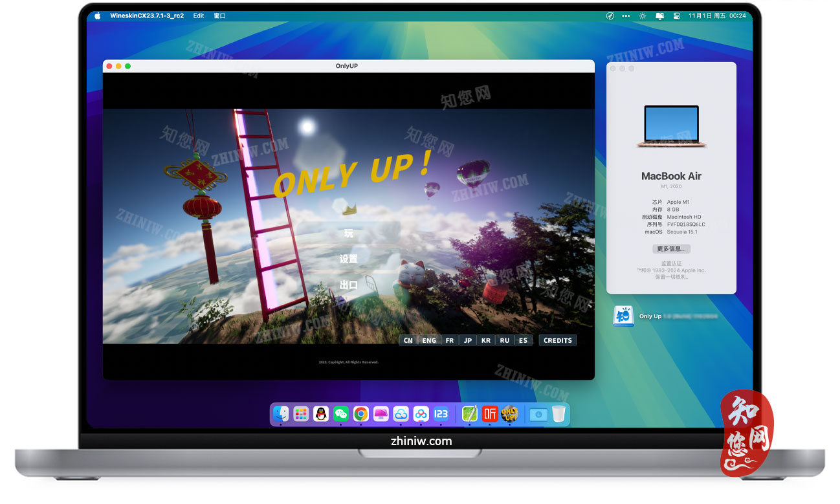Image resolution: width=840 pixels, height=504 pixels.
Task: Open Finder from the dock
Action: pos(281,413)
